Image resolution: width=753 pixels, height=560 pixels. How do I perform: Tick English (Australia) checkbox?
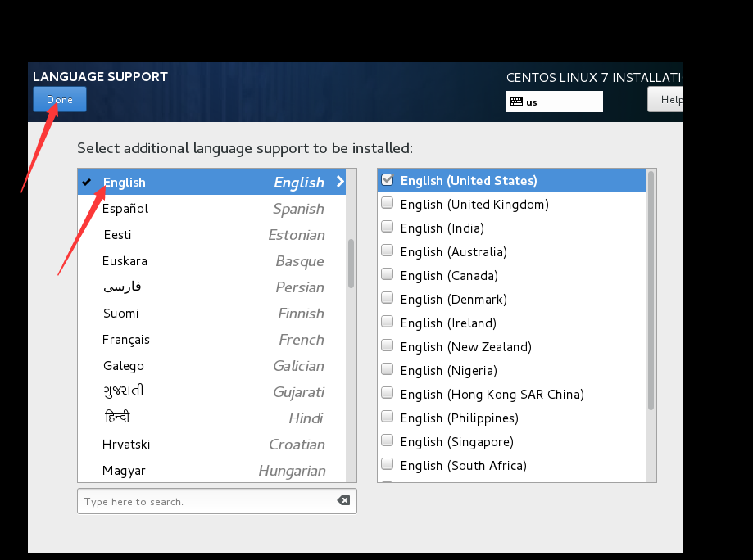(387, 251)
